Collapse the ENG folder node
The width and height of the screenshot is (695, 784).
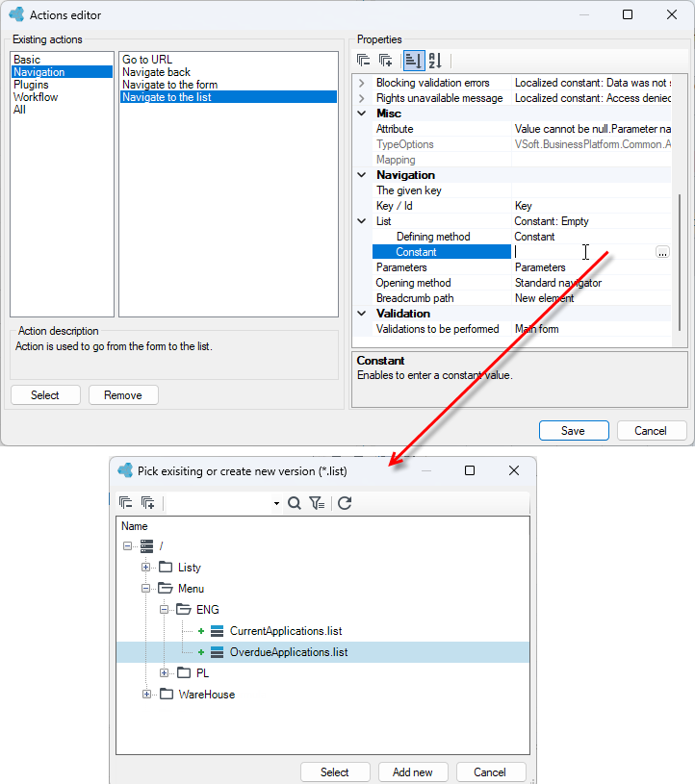(x=164, y=610)
